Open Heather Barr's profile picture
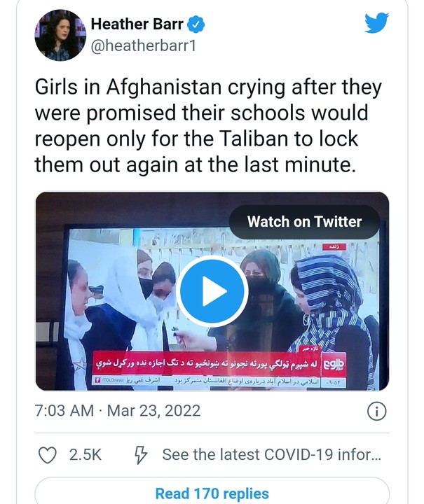Screen dimensions: 424x504 click(x=60, y=36)
